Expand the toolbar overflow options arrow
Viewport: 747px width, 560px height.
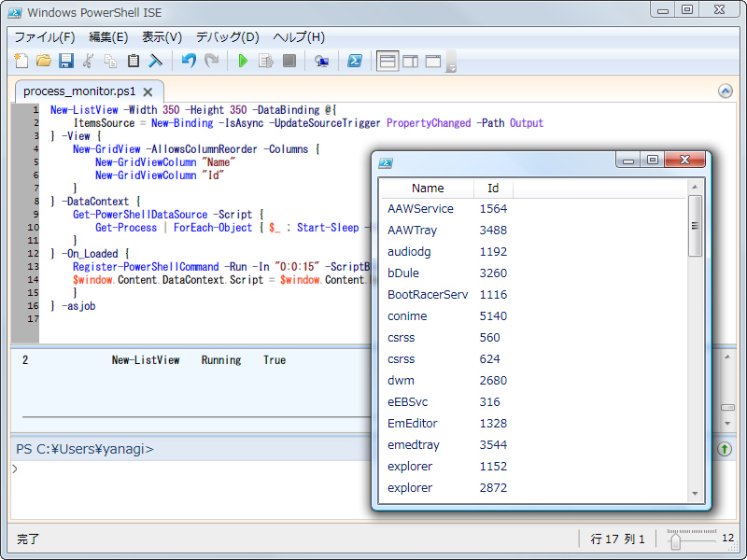(451, 65)
